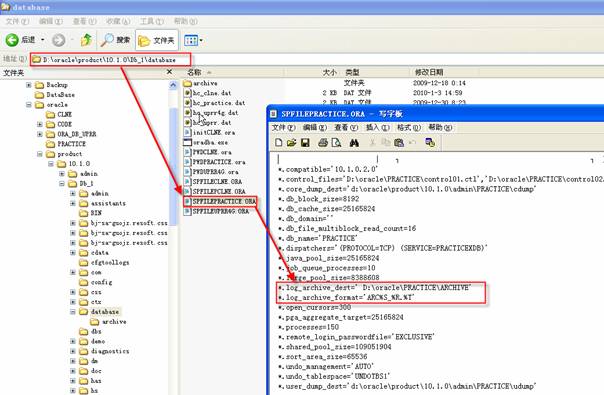Click the folder tree scrollbar thumb
This screenshot has height=395, width=604.
[x=173, y=166]
